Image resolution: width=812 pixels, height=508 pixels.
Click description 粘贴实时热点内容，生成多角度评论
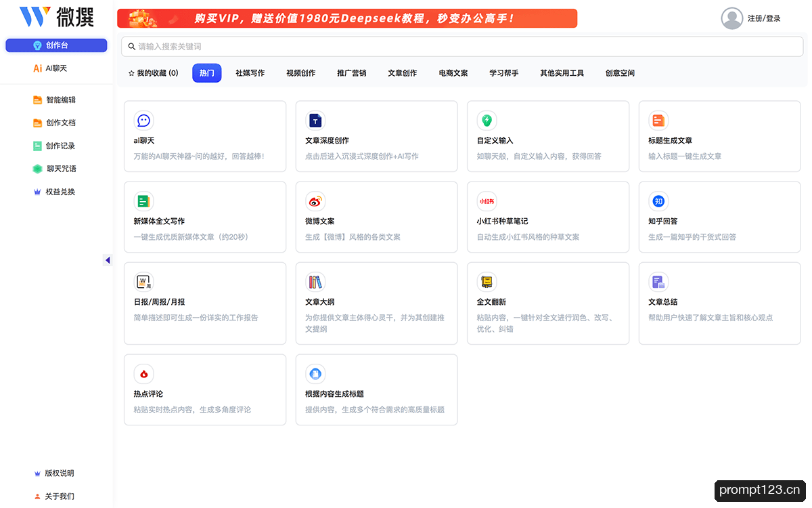click(x=192, y=410)
